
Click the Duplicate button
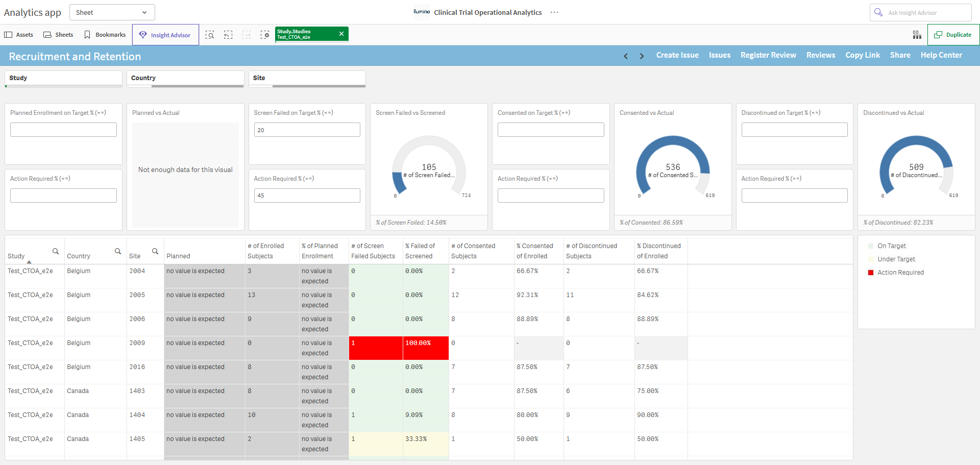pyautogui.click(x=953, y=35)
